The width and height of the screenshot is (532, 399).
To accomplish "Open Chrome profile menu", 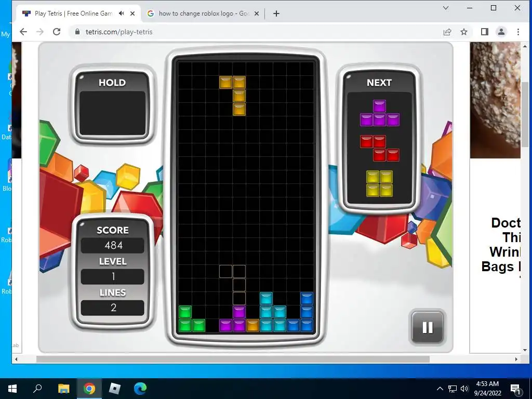I will 501,32.
